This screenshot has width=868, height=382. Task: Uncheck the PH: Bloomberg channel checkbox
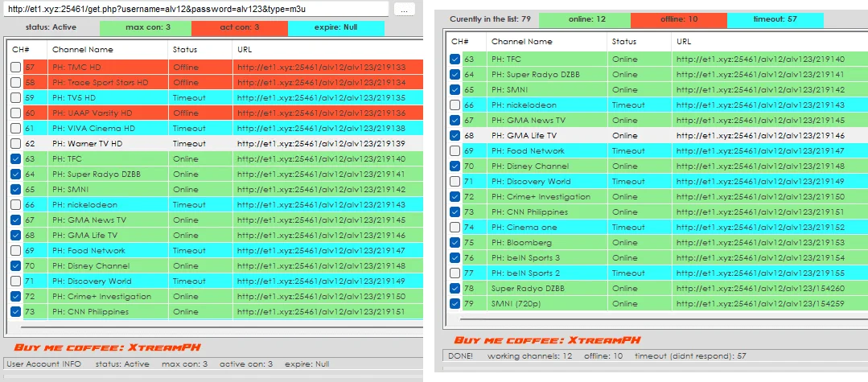(455, 243)
